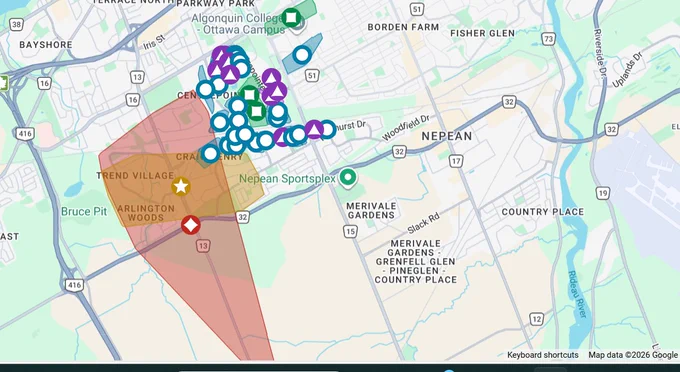Select blue circle marker on the blue polygon near route 51
This screenshot has width=680, height=372.
[302, 55]
